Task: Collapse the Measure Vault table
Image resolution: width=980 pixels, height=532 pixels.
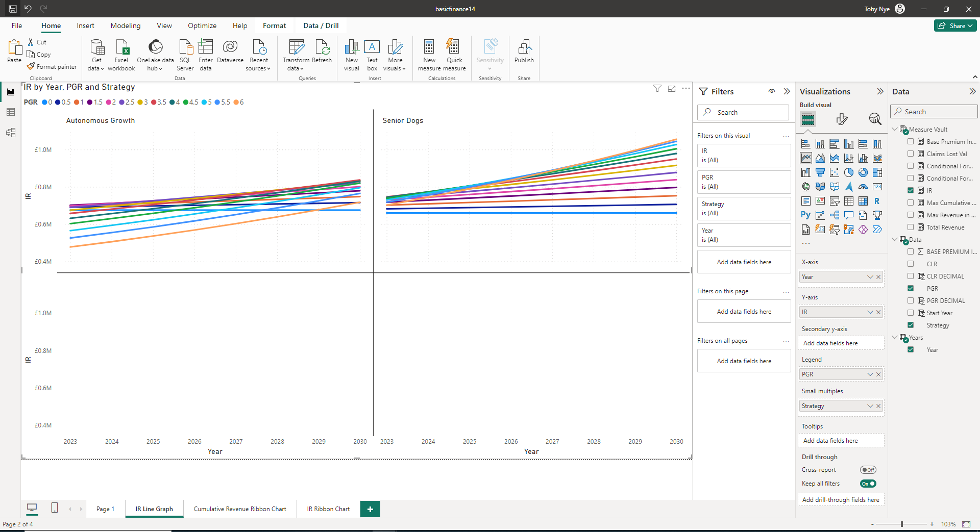Action: tap(895, 129)
